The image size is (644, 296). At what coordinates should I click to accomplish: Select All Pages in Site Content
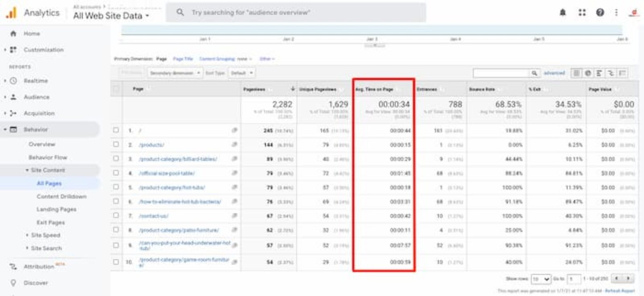point(49,183)
